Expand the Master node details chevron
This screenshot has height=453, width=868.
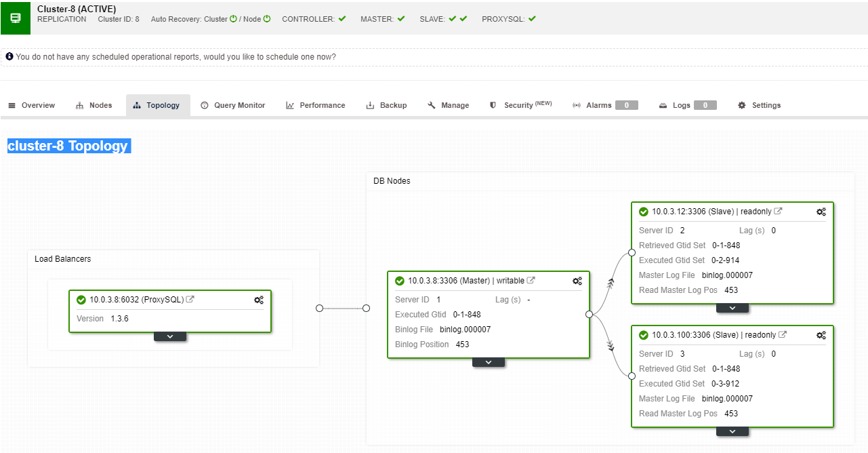point(489,362)
